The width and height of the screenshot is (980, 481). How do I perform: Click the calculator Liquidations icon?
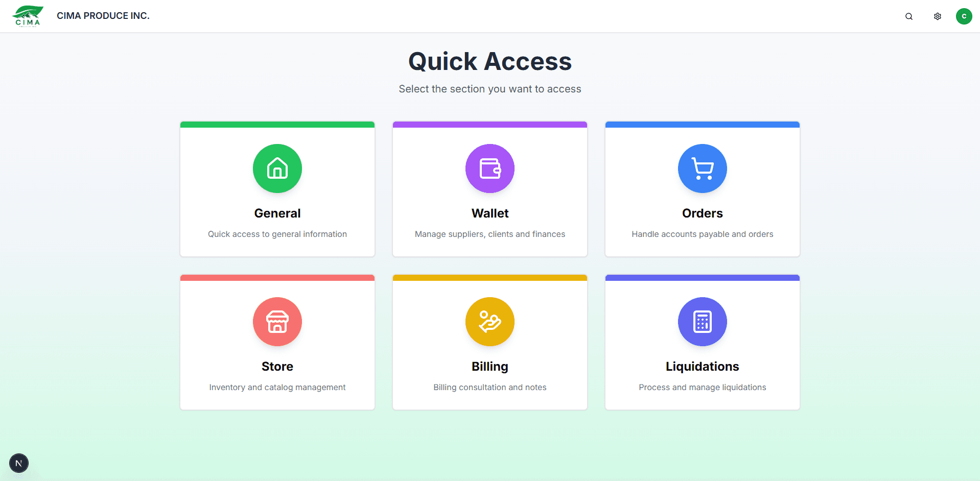tap(702, 322)
